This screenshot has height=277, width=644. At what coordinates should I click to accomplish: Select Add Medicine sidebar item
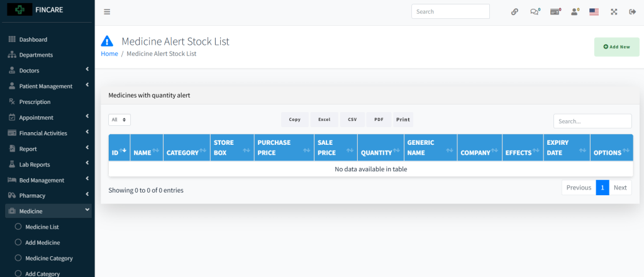pos(42,242)
